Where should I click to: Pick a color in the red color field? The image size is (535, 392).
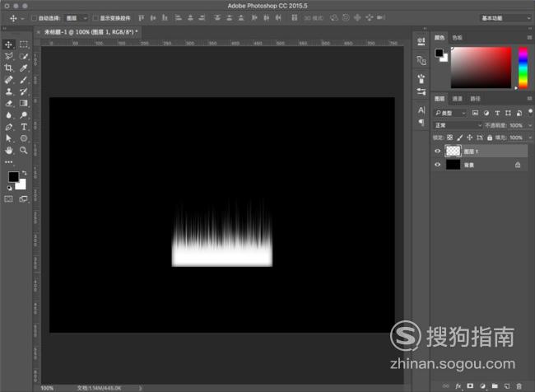coord(481,68)
